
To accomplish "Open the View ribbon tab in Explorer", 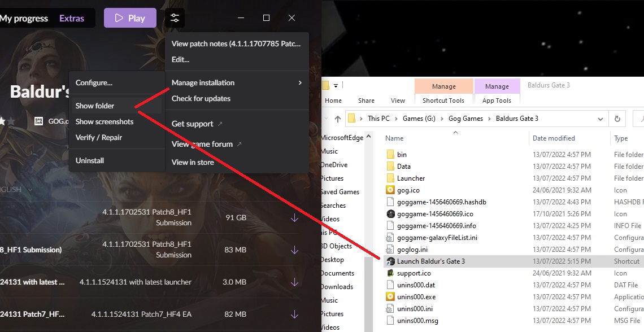I will (398, 101).
